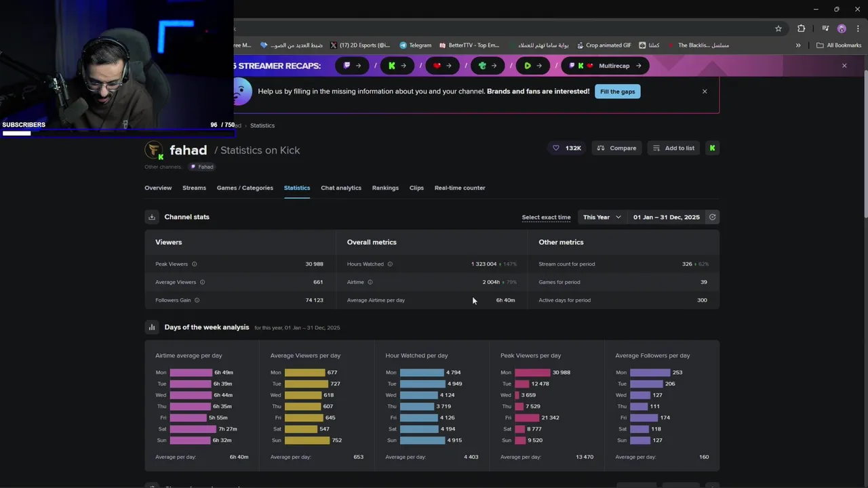Viewport: 868px width, 488px height.
Task: Click the Active days value 300
Action: tap(702, 300)
